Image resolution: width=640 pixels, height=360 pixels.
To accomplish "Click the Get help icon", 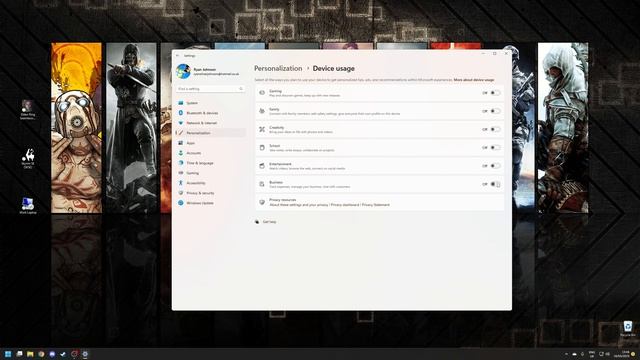I will [x=257, y=222].
